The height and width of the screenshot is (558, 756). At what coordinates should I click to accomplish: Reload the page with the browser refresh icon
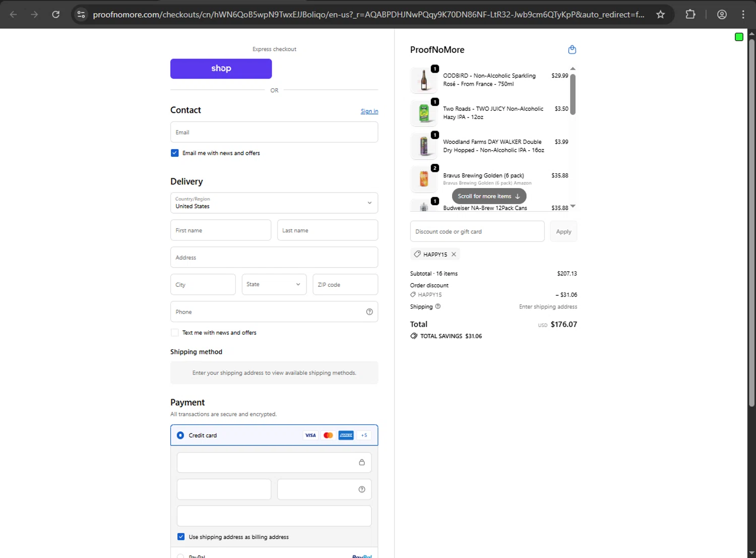pyautogui.click(x=56, y=14)
